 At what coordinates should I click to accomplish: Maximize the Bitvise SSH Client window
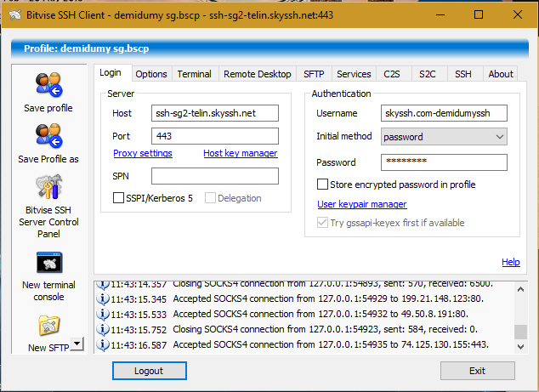(479, 14)
